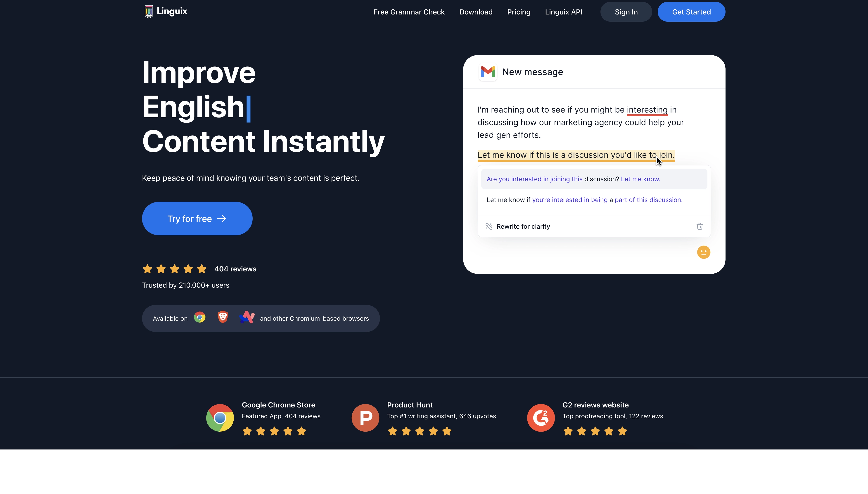Click the Rewrite for clarity wand icon

pos(489,226)
